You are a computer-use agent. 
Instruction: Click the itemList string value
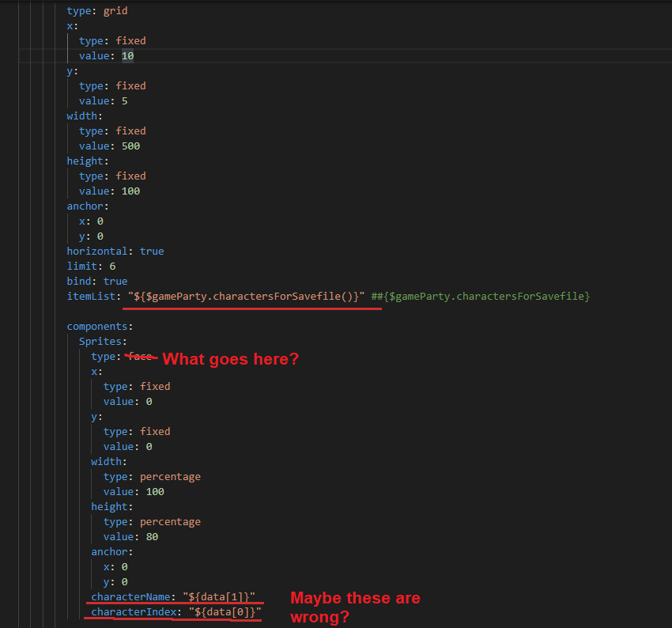tap(247, 297)
